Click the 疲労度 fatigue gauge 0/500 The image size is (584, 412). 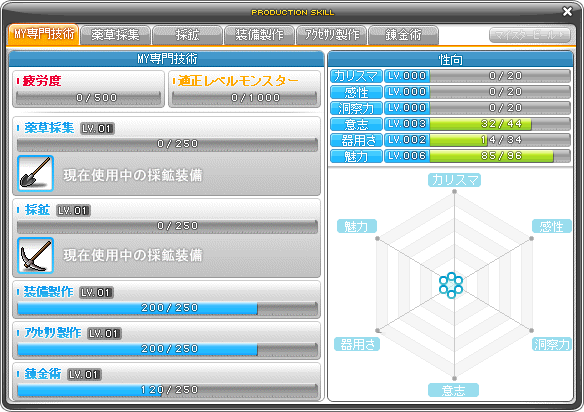[x=89, y=98]
